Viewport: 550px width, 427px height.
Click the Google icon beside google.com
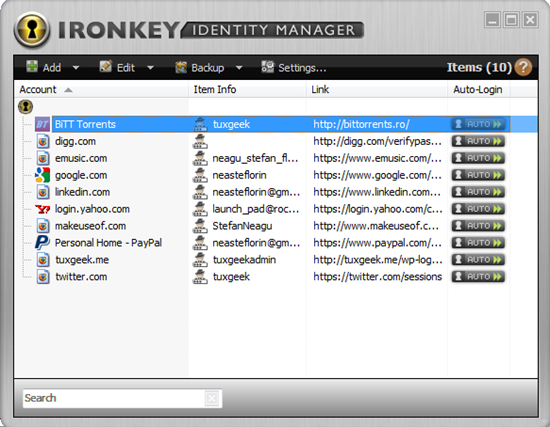[42, 175]
